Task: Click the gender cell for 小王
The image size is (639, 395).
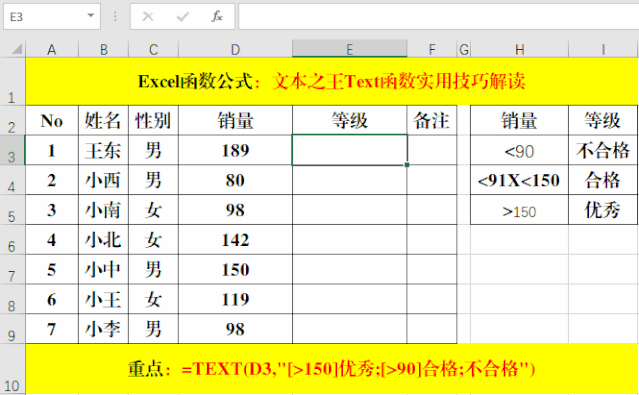Action: tap(153, 299)
